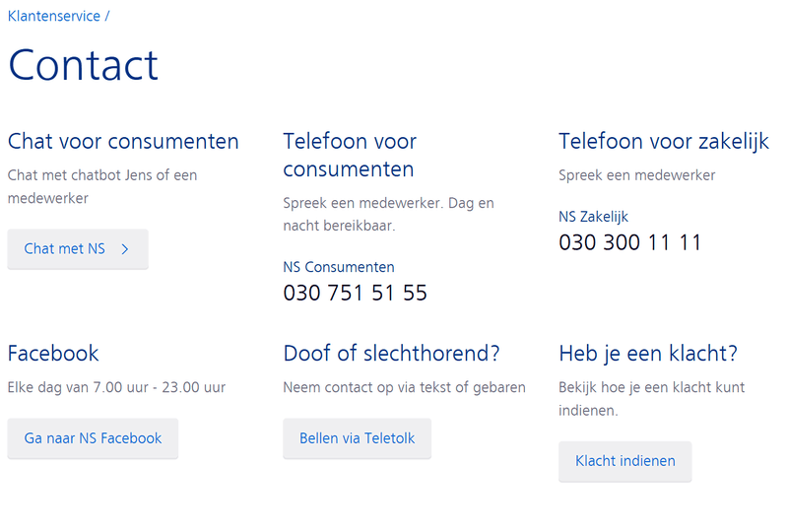Image resolution: width=788 pixels, height=532 pixels.
Task: Click the Contact page heading
Action: coord(83,65)
